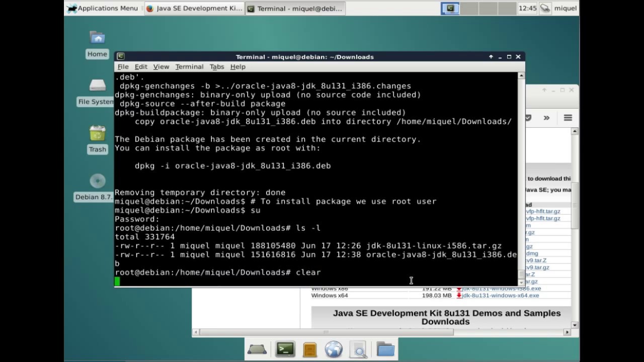Click the 198.03 MB size cell

coord(437,296)
